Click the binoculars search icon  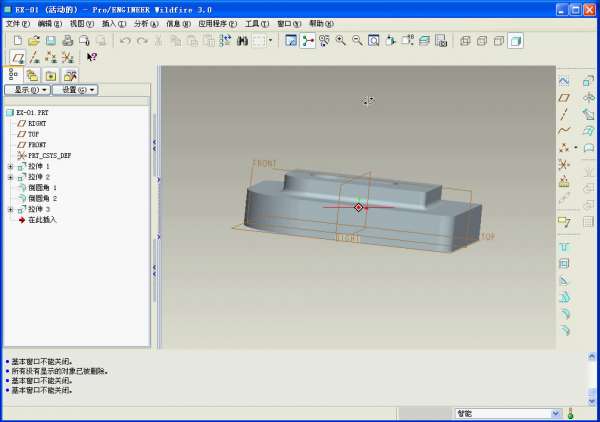[x=241, y=41]
